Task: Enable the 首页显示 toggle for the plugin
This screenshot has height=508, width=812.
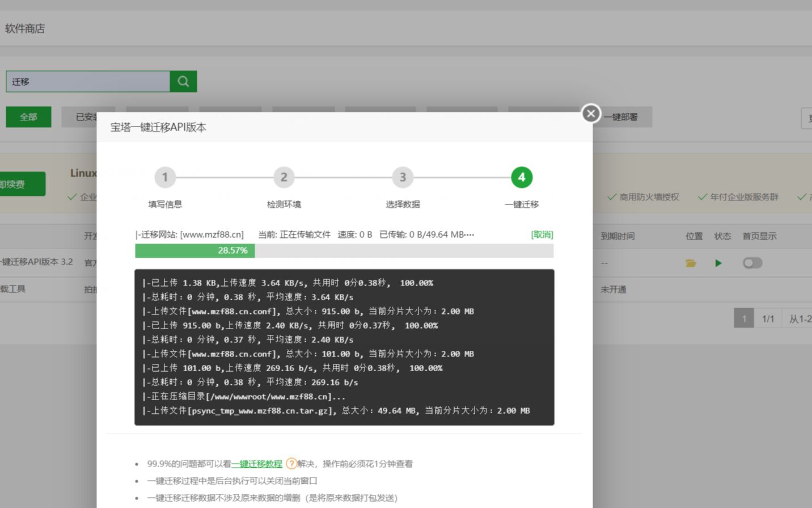Action: tap(752, 262)
